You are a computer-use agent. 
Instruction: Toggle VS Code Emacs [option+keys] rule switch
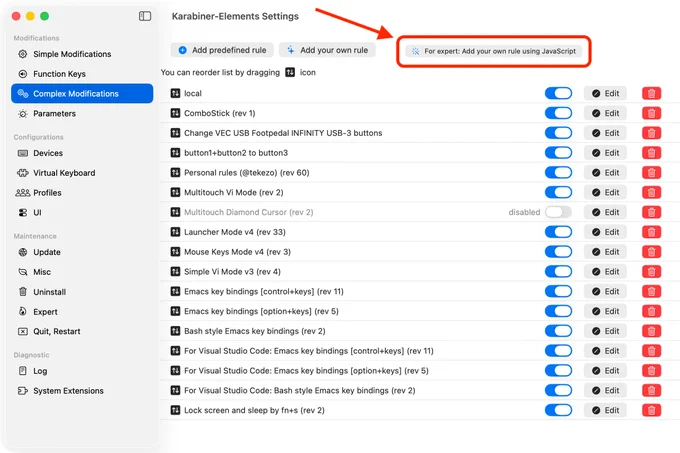click(x=558, y=371)
